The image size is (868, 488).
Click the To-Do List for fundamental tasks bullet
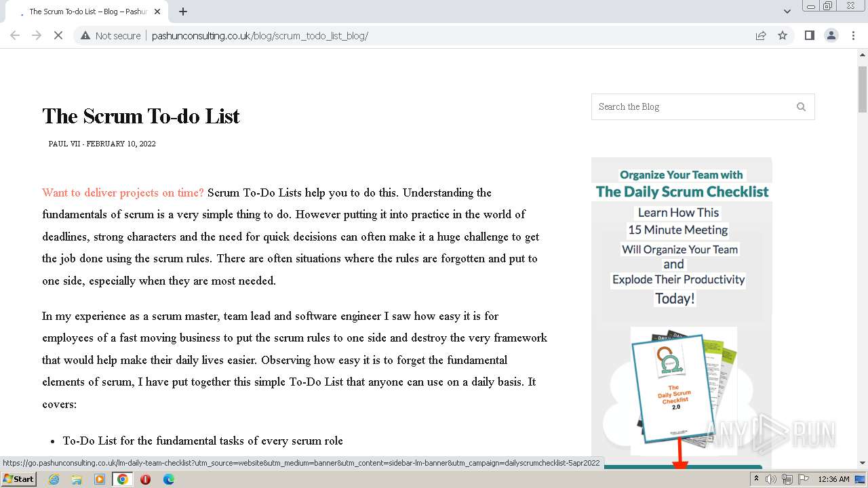tap(203, 441)
